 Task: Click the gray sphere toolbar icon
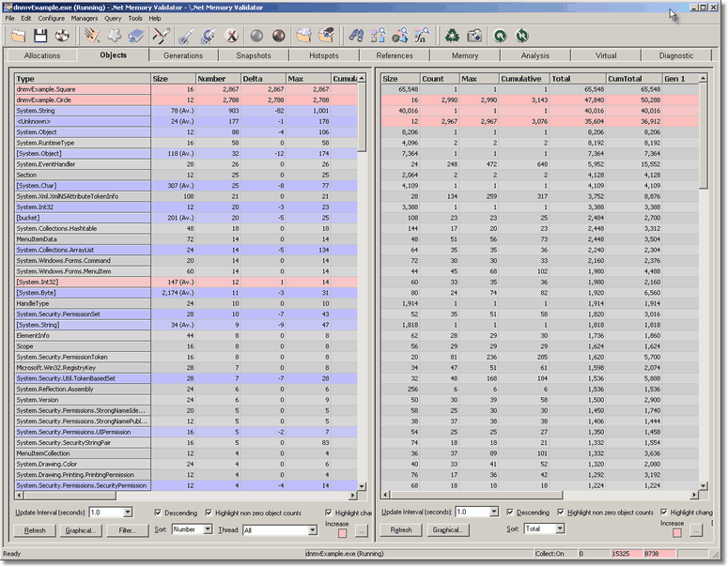click(256, 36)
